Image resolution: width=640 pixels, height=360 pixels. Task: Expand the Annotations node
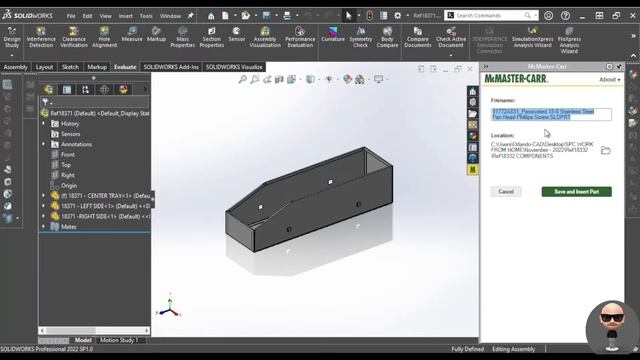click(44, 144)
